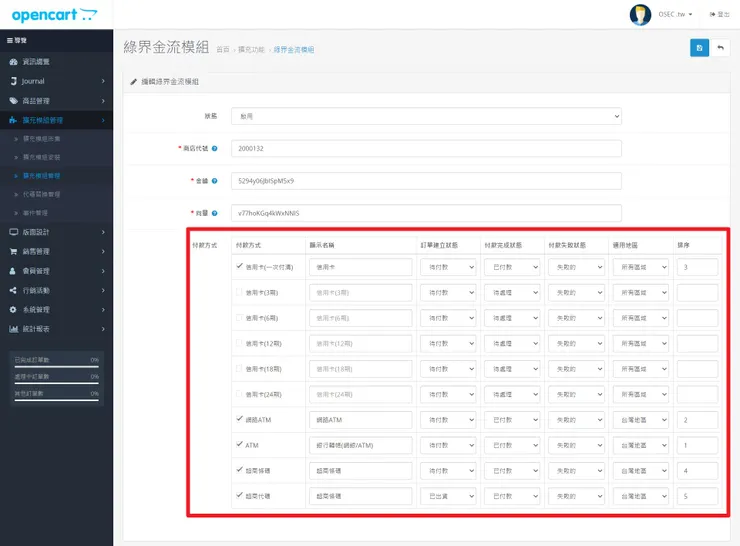Image resolution: width=740 pixels, height=546 pixels.
Task: Click 綠界金流模組 breadcrumb link
Action: coord(294,50)
